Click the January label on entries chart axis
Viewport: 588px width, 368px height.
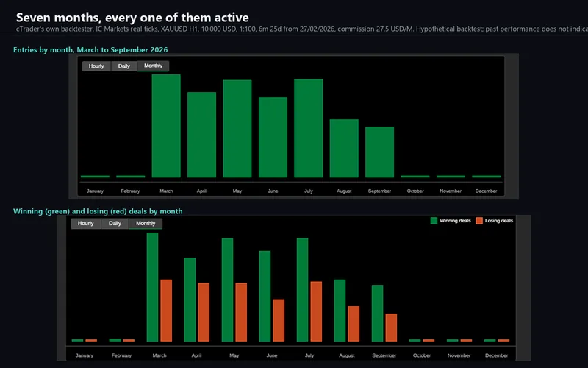(95, 191)
